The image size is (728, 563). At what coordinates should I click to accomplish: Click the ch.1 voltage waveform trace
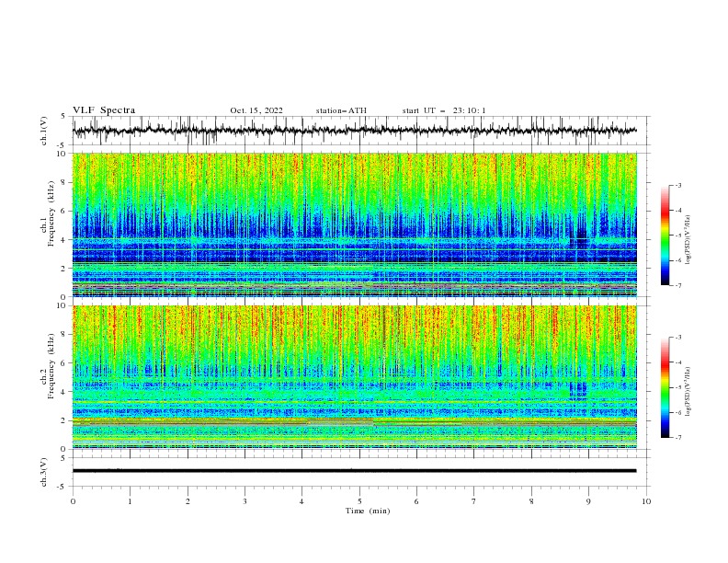354,131
